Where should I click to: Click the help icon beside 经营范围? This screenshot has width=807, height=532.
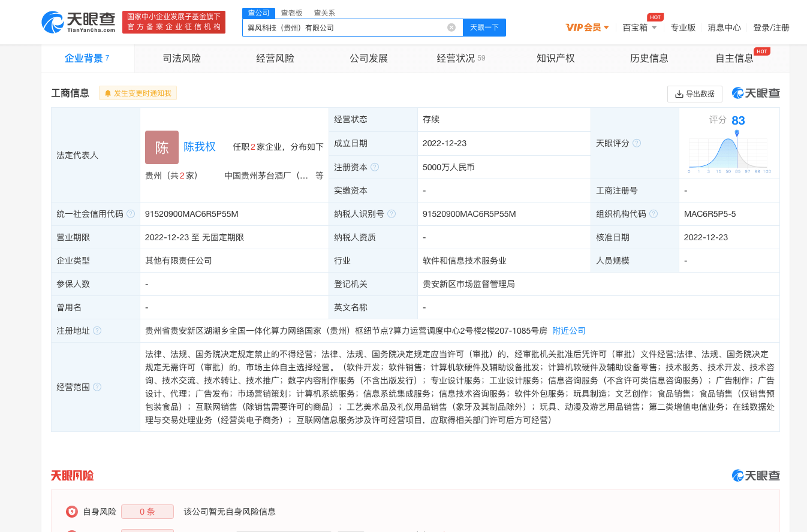tap(97, 387)
